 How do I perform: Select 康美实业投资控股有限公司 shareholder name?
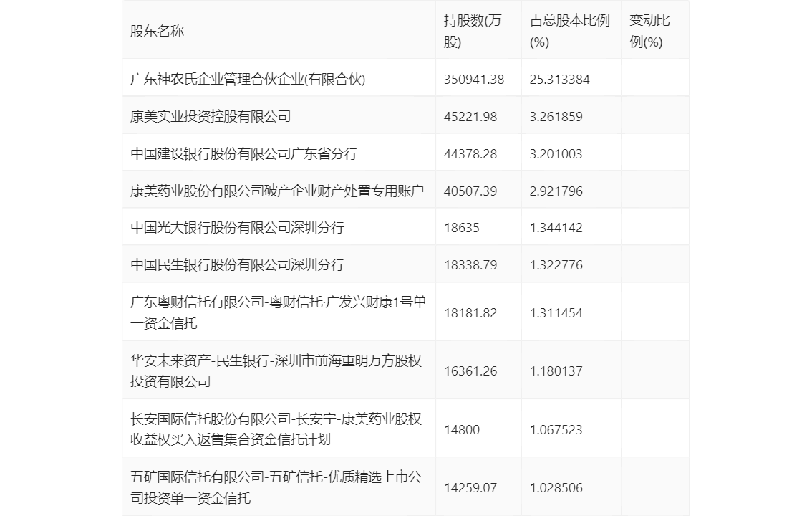[x=211, y=117]
